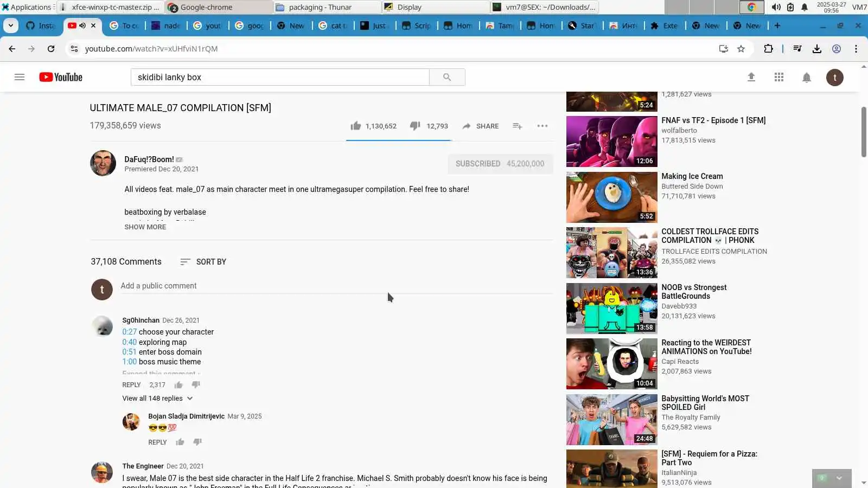Switch to the Script tab
Screen dimensions: 868x488
tap(417, 25)
